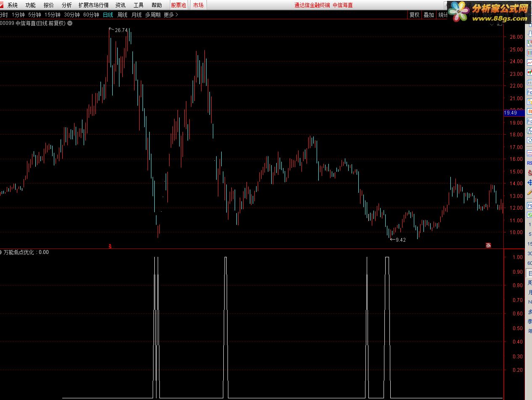Viewport: 532px width, 400px height.
Task: Select 周 period in the right sidebar
Action: [530, 283]
